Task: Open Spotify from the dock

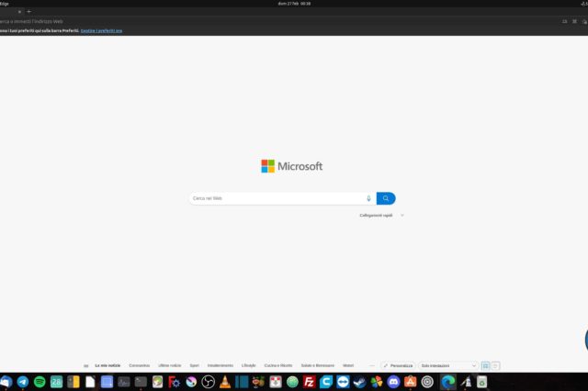Action: click(40, 382)
